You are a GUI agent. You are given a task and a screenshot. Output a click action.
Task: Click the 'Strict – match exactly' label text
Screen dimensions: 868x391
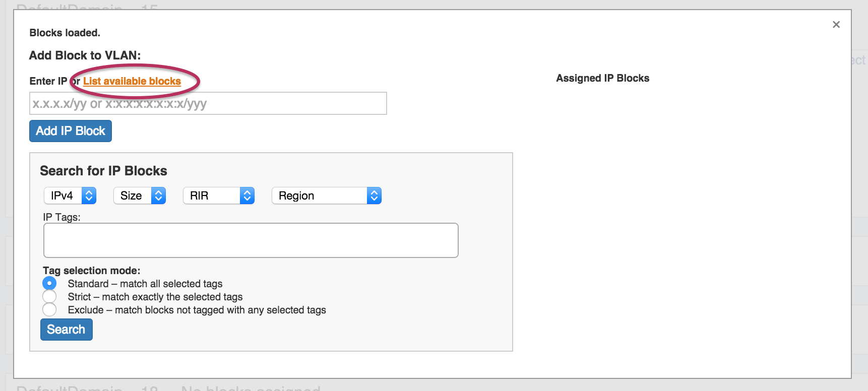tap(155, 297)
